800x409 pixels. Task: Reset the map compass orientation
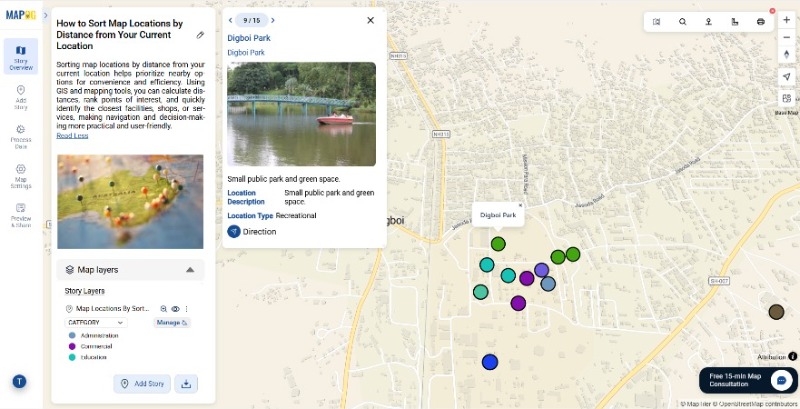(x=787, y=54)
